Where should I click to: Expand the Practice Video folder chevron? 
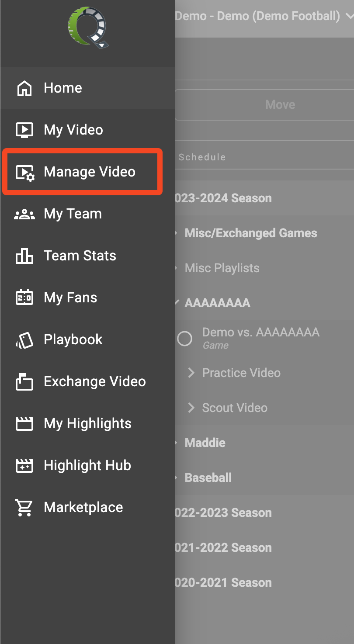click(x=191, y=373)
